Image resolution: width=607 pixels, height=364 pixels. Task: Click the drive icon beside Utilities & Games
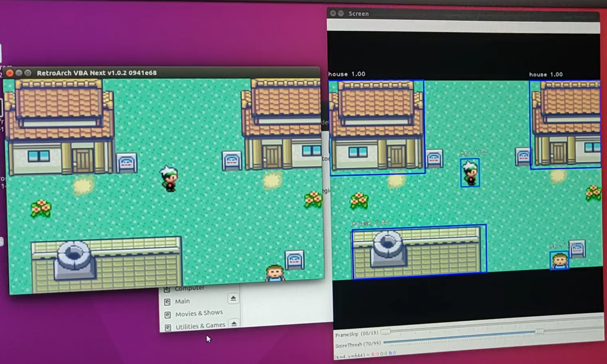[168, 328]
